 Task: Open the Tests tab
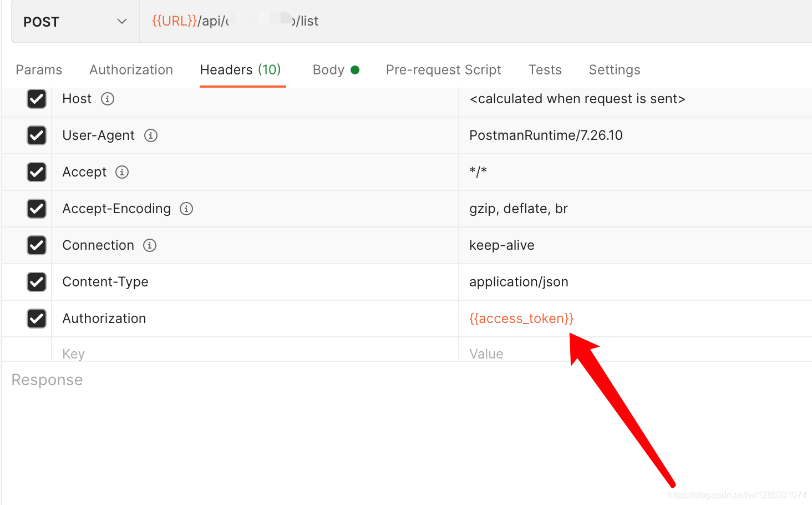545,70
